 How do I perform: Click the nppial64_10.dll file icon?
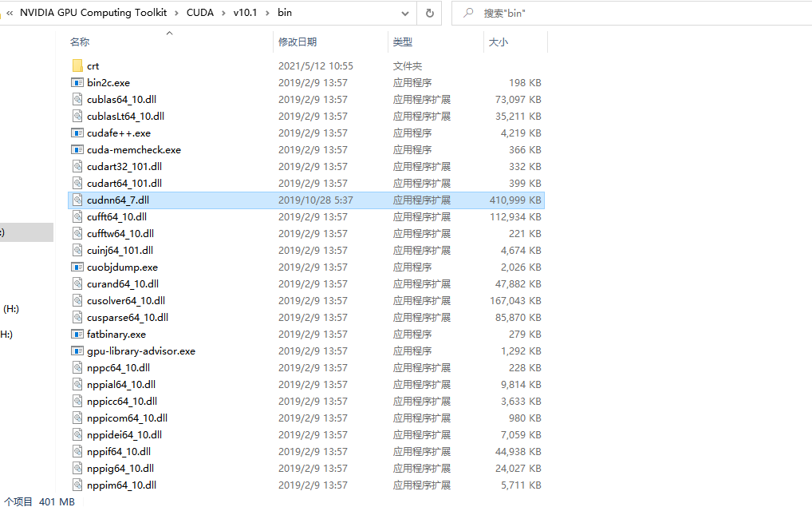click(77, 384)
